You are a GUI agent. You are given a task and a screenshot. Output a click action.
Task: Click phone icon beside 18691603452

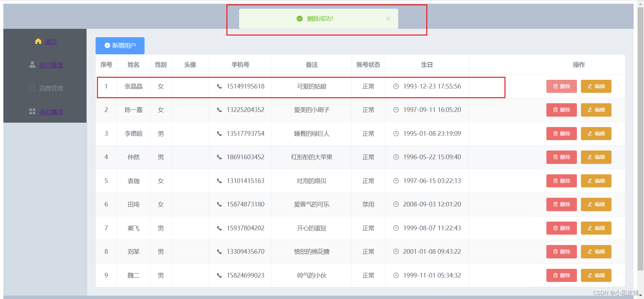pos(219,157)
